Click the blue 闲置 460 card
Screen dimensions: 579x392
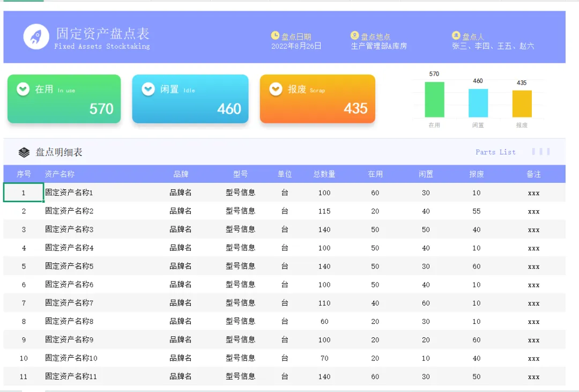pos(190,99)
